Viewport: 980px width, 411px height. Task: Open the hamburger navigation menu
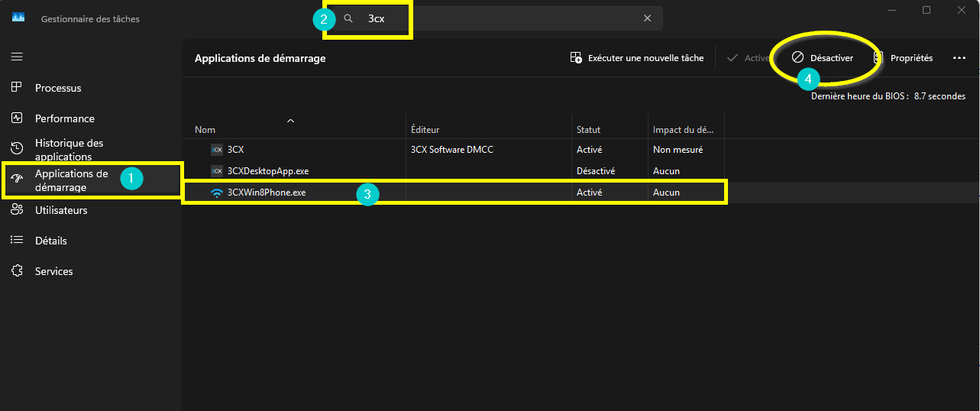(x=17, y=57)
